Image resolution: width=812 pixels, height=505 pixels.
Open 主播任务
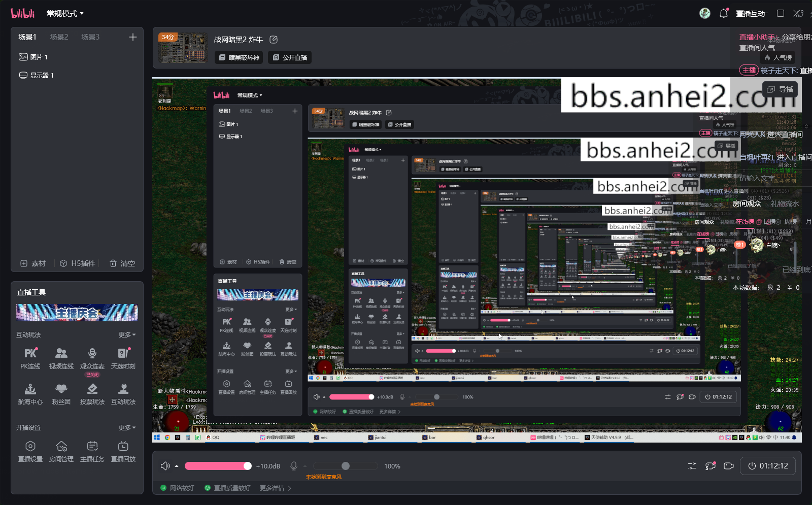click(92, 452)
